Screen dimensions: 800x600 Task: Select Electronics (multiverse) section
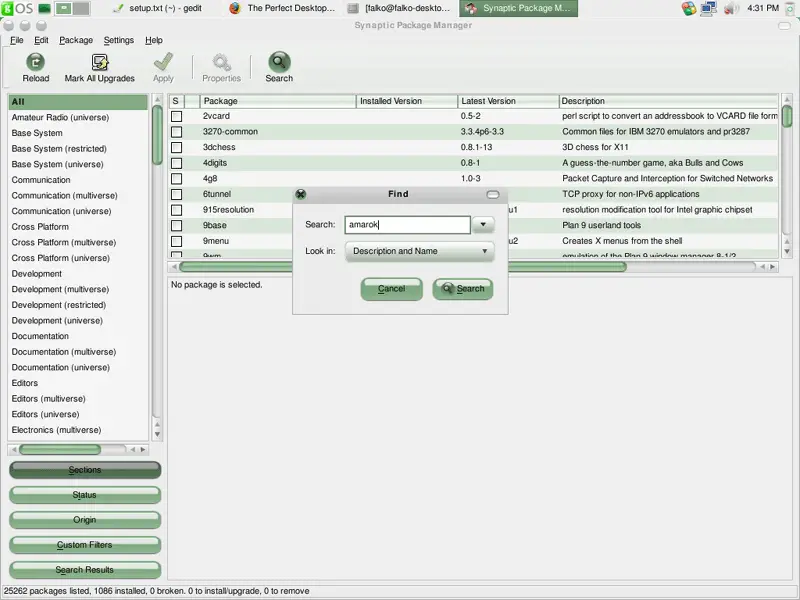[78, 430]
